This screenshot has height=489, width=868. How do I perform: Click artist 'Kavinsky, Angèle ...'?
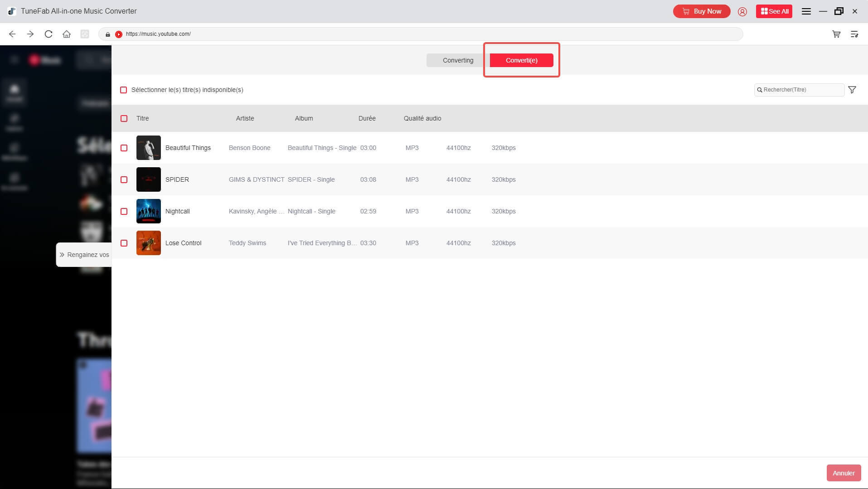[x=257, y=211]
